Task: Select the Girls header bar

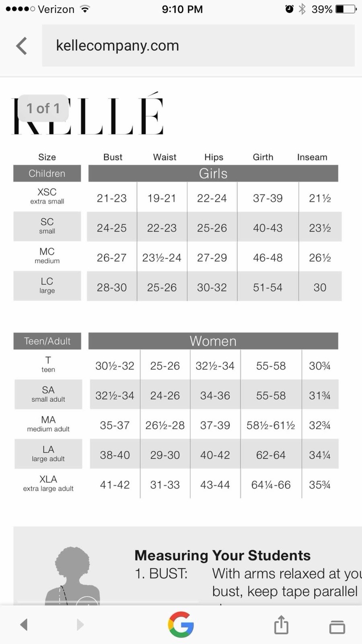Action: tap(213, 173)
